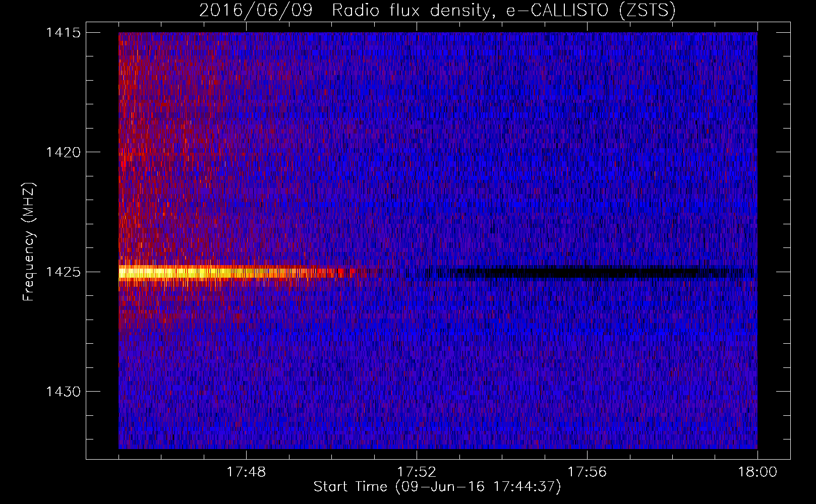Click the 'Start Time (09-Jun-16 17:44:37)' axis title
This screenshot has height=504, width=816.
pyautogui.click(x=437, y=487)
